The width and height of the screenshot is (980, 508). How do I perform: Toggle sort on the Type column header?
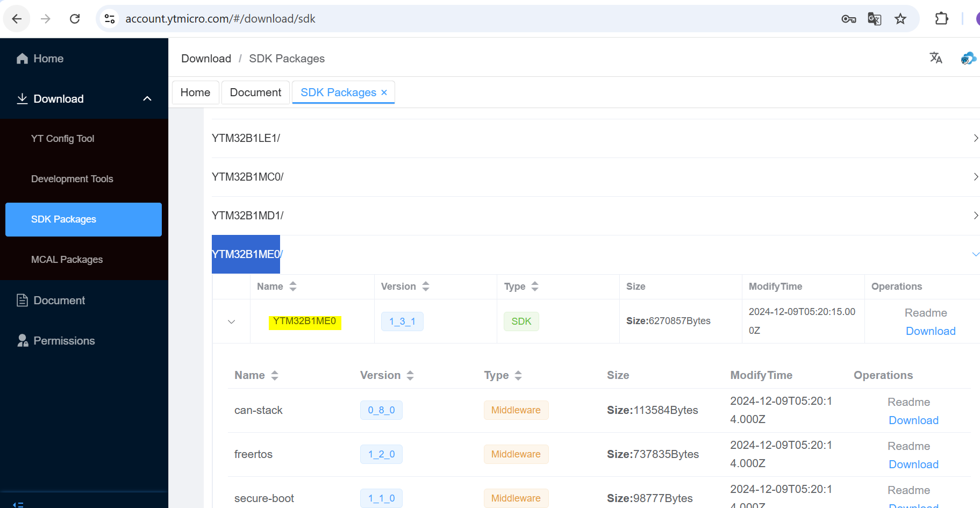tap(535, 287)
